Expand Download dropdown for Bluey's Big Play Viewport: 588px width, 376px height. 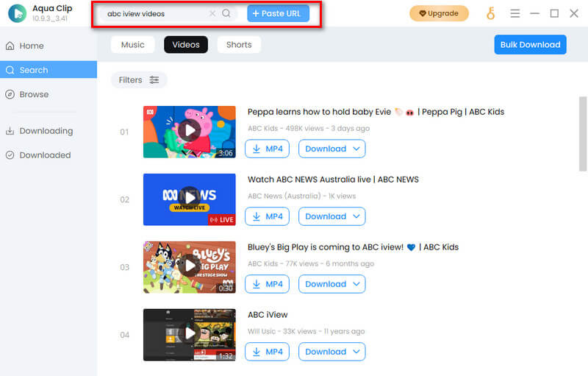click(x=332, y=284)
